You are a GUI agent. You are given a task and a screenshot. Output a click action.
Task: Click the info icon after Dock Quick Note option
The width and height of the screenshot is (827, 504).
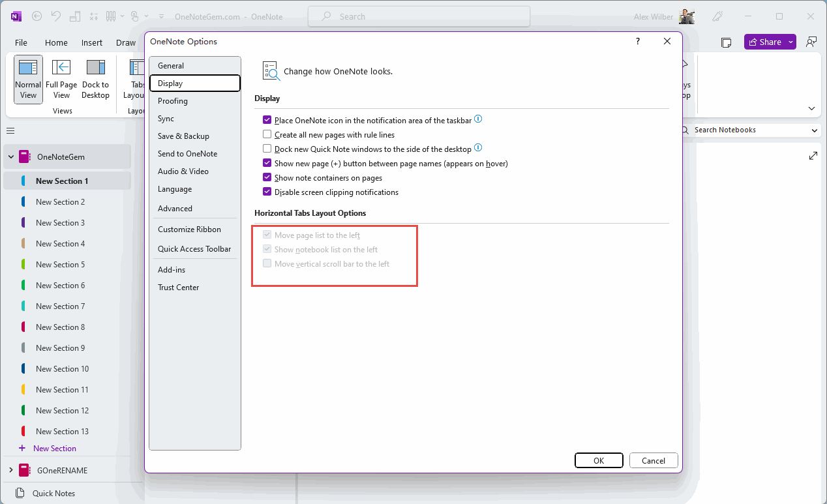[478, 148]
